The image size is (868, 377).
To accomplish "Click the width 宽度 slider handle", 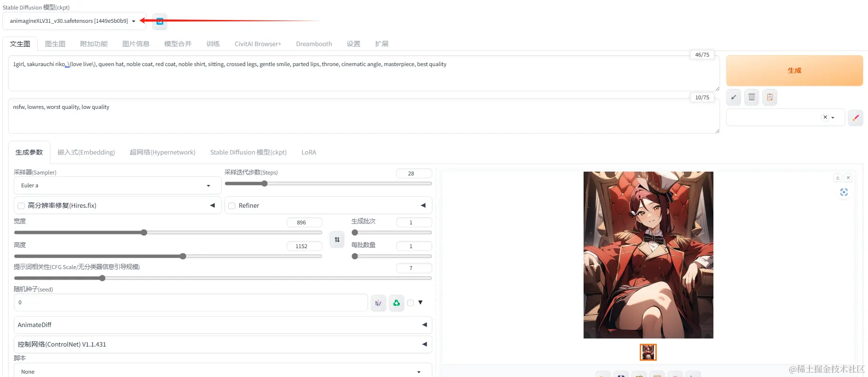I will [144, 232].
